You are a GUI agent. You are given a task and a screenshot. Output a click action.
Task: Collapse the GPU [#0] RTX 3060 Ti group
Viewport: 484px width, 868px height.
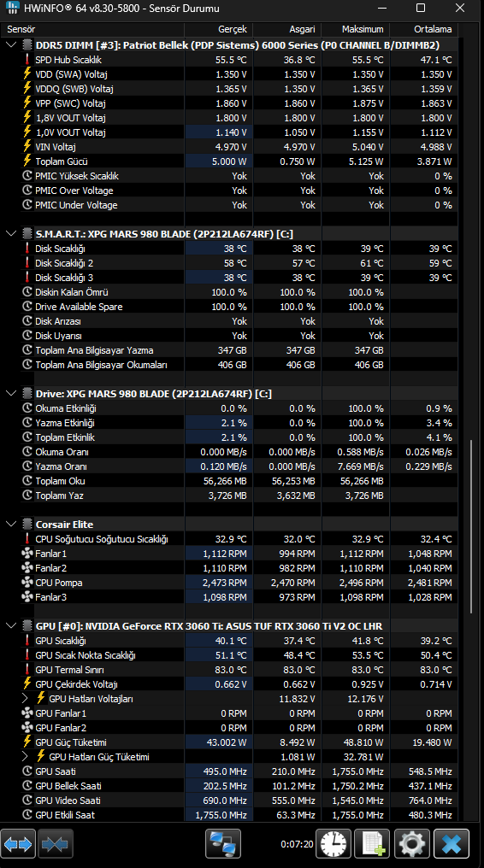(x=10, y=625)
